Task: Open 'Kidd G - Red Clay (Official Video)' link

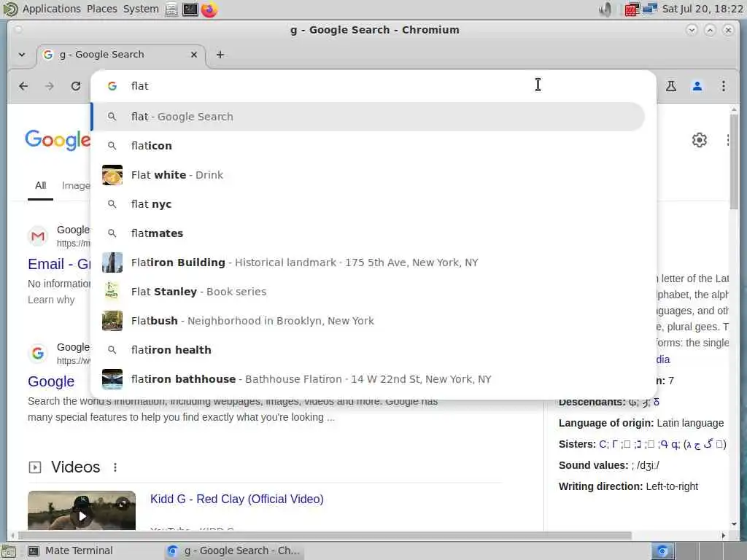Action: tap(237, 499)
